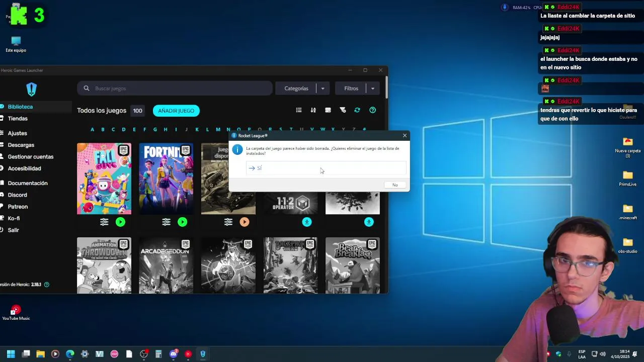The height and width of the screenshot is (362, 644).
Task: Refresh the game library
Action: (x=357, y=110)
